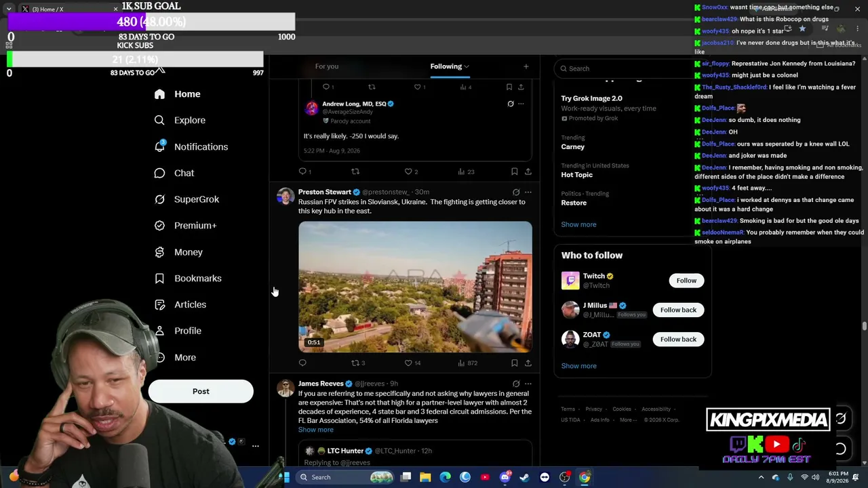The image size is (868, 488).
Task: Open File Explorer from the taskbar
Action: click(x=425, y=477)
